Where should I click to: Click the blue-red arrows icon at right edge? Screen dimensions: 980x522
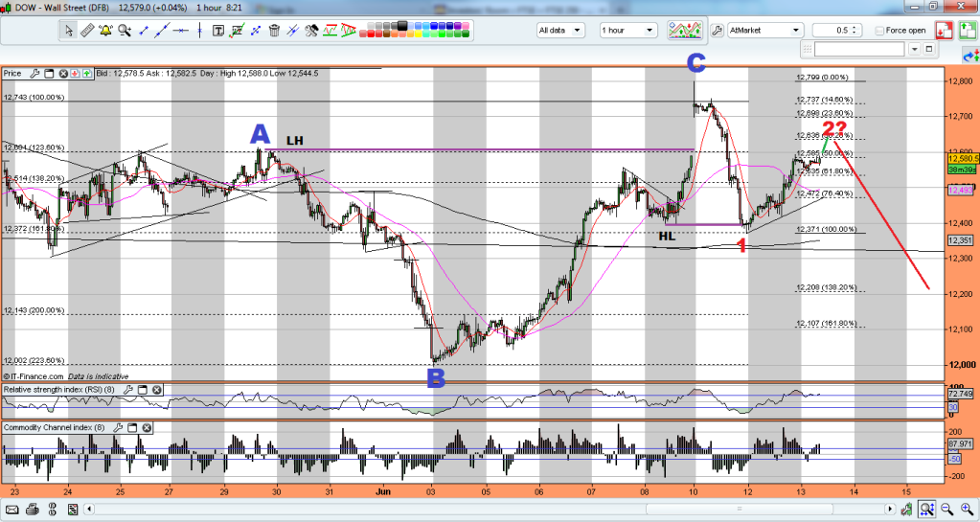(x=970, y=57)
